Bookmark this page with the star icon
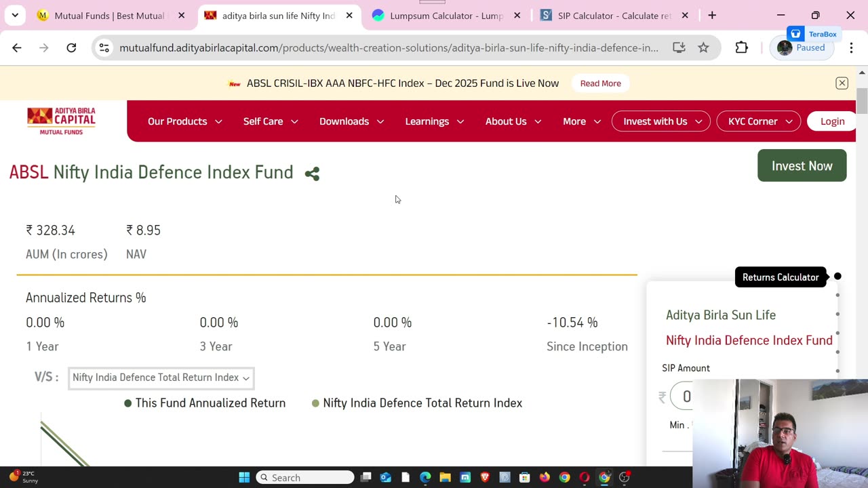This screenshot has height=488, width=868. [x=703, y=47]
